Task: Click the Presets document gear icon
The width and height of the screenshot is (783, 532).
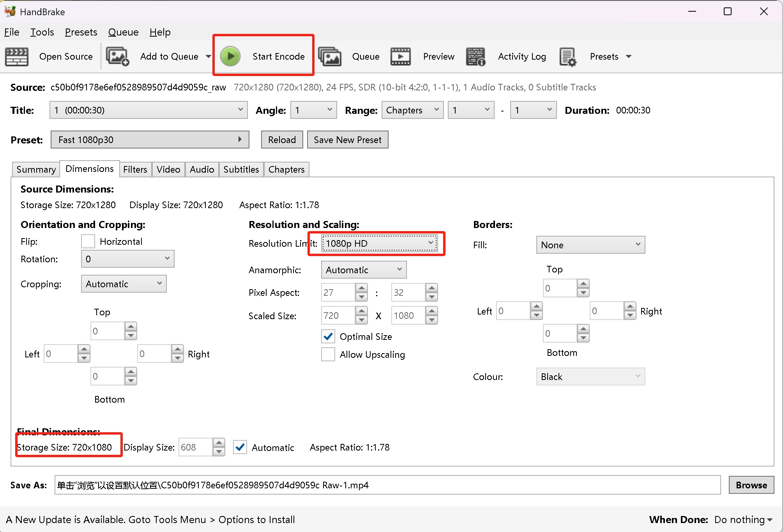Action: 567,57
